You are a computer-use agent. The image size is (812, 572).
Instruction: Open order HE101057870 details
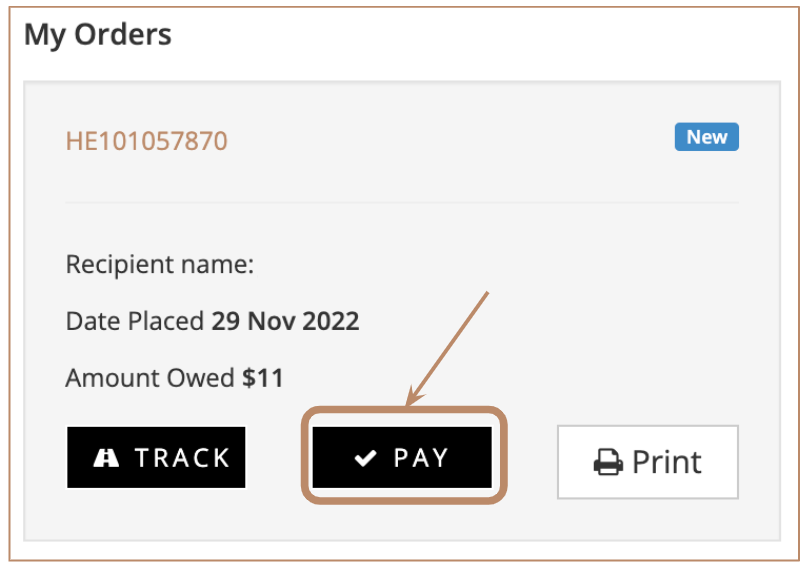pos(147,140)
